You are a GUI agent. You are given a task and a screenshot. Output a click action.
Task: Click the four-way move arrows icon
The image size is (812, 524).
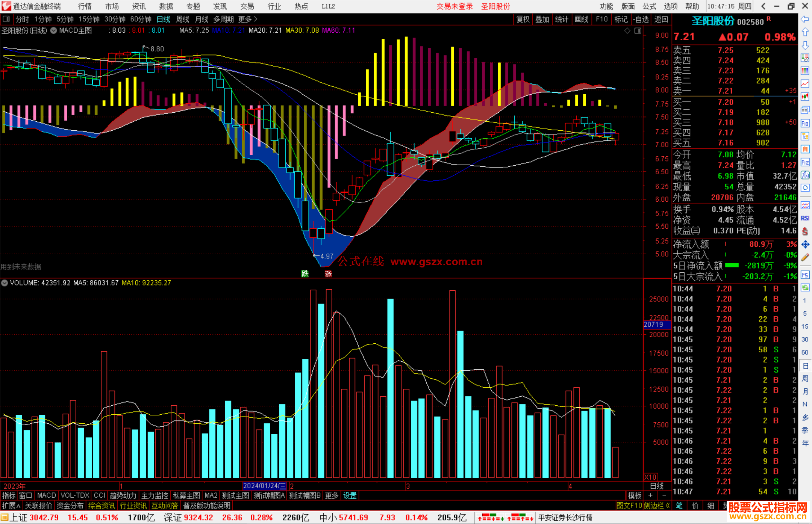click(x=805, y=245)
